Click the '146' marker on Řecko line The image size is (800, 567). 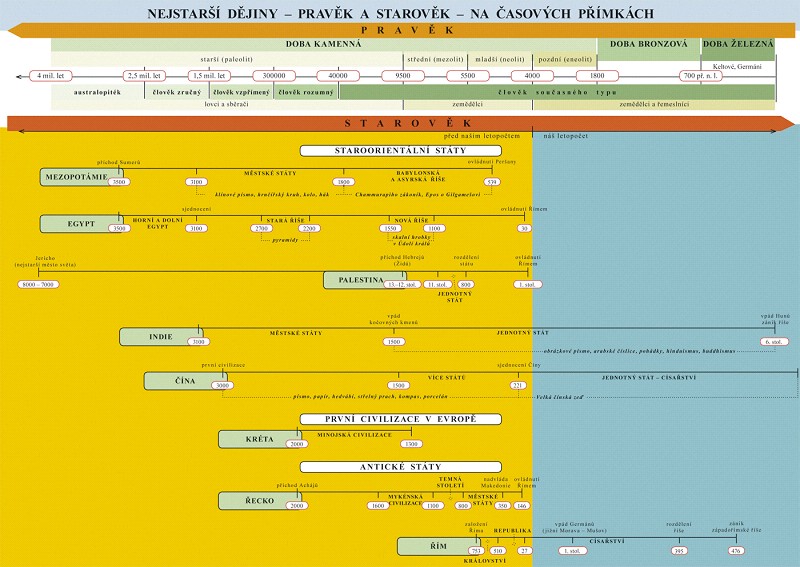click(521, 506)
